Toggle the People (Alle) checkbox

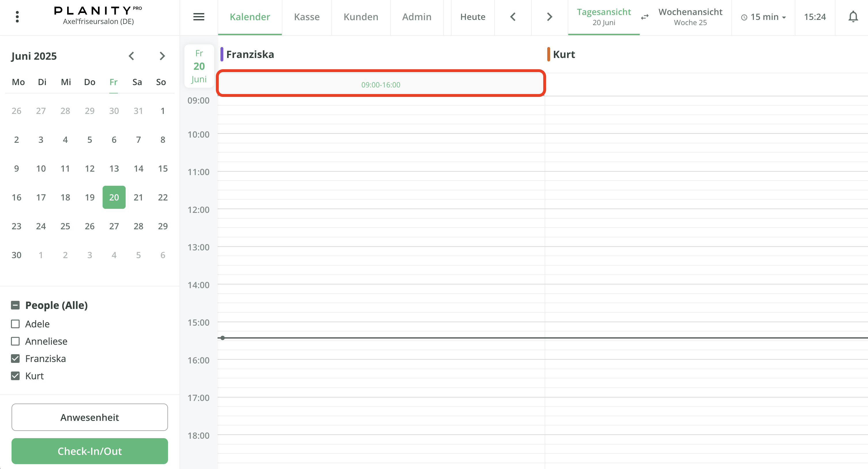click(16, 305)
